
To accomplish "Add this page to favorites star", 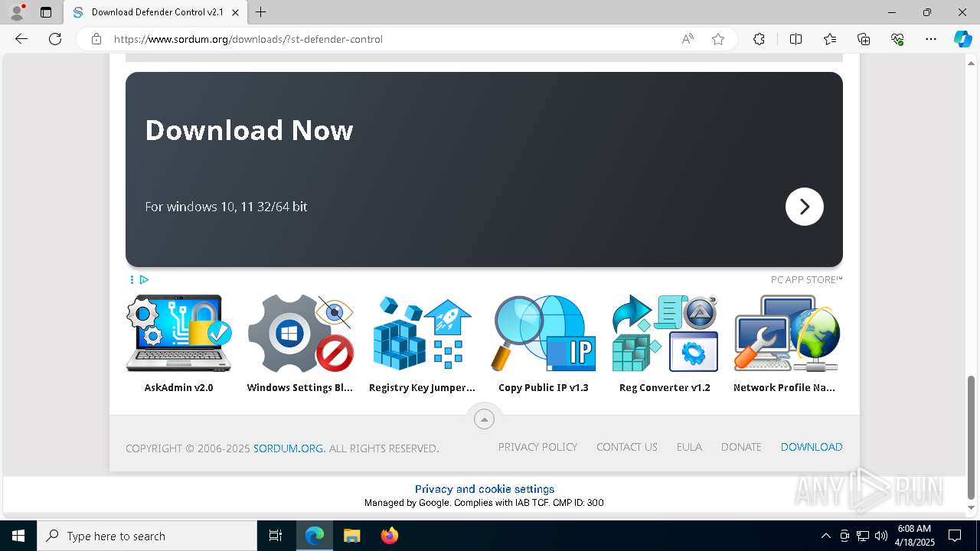I will pos(718,39).
